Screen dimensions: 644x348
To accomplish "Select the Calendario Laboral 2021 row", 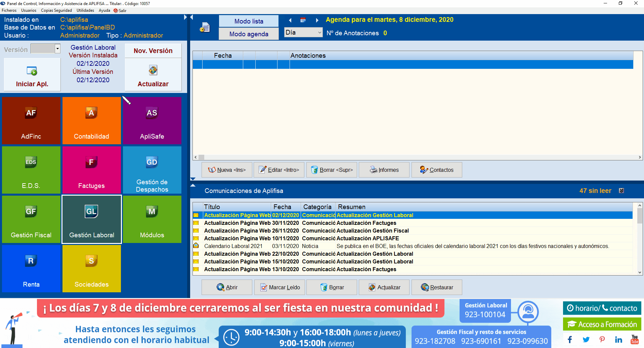I will (413, 246).
